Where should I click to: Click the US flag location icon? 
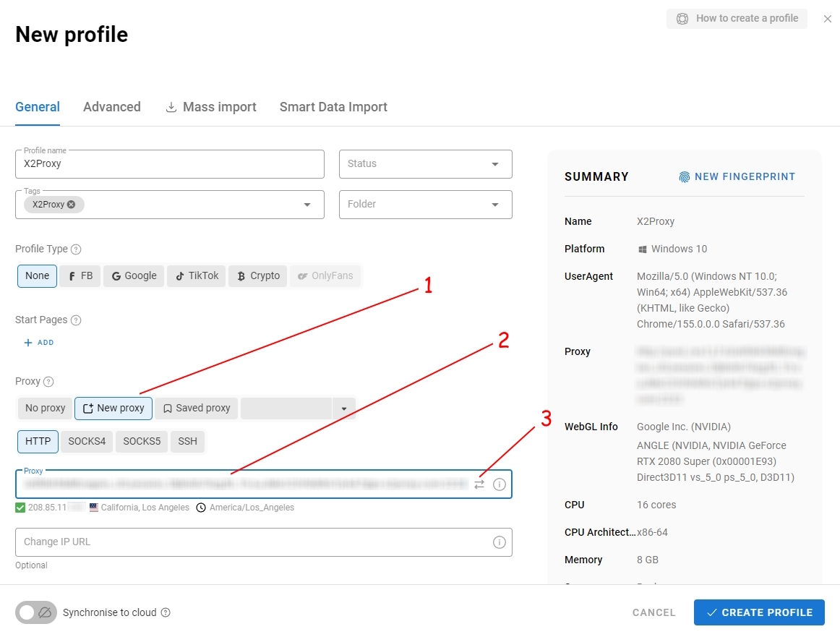pos(94,508)
